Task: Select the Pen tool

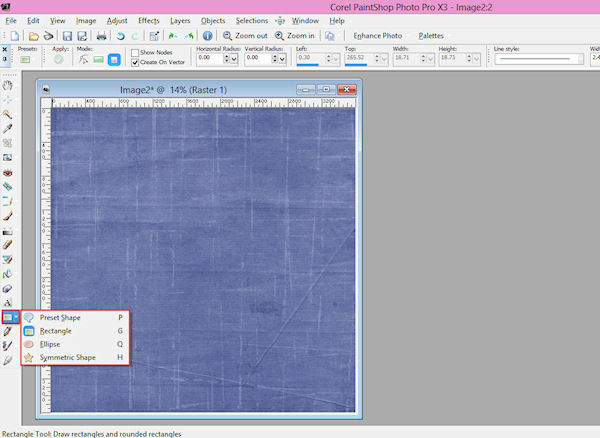Action: (7, 331)
